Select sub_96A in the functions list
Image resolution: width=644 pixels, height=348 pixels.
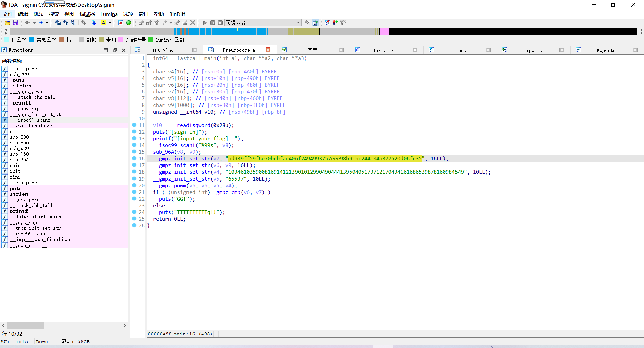[x=19, y=160]
